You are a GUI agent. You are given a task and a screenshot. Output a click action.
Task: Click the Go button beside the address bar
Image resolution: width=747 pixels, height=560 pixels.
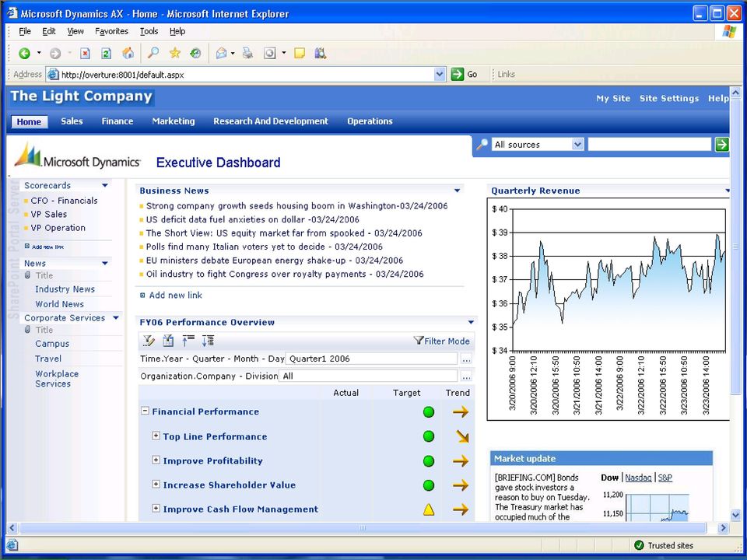click(x=464, y=75)
